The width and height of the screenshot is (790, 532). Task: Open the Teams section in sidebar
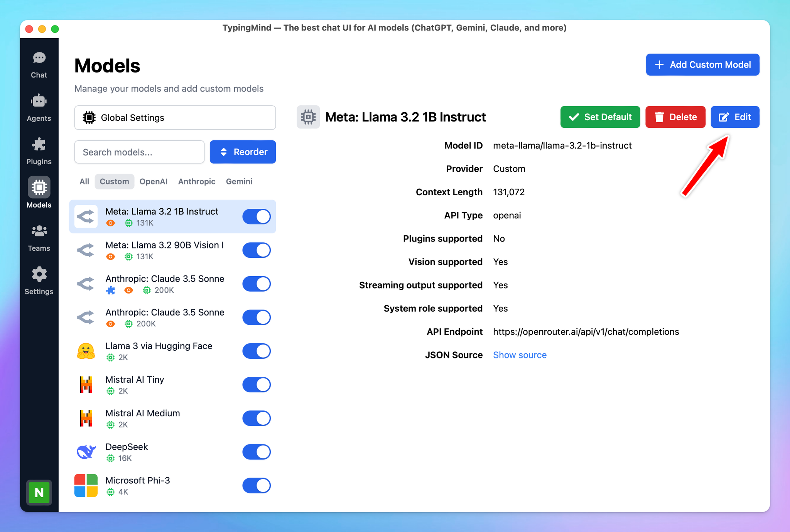(x=39, y=238)
